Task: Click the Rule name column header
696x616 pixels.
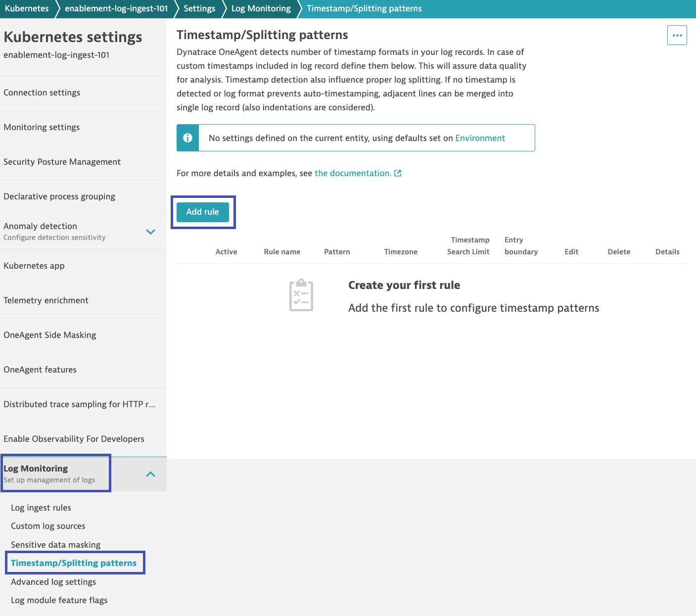Action: [x=282, y=252]
